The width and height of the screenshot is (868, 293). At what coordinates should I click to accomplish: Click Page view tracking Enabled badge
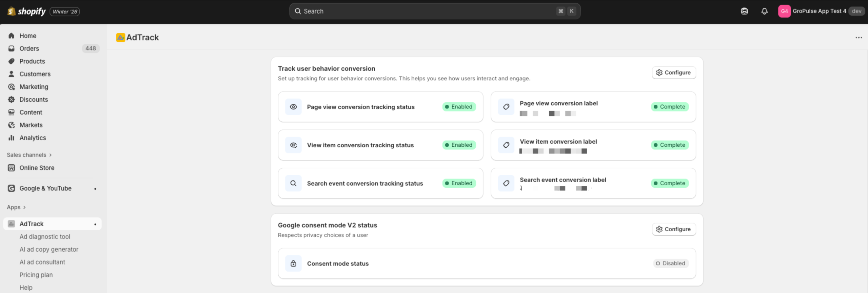[459, 107]
